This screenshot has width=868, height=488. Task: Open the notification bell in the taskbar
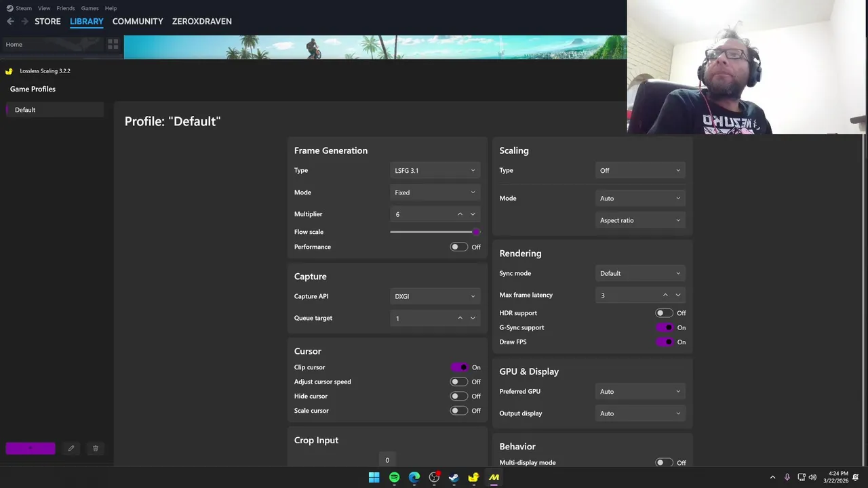tap(856, 477)
